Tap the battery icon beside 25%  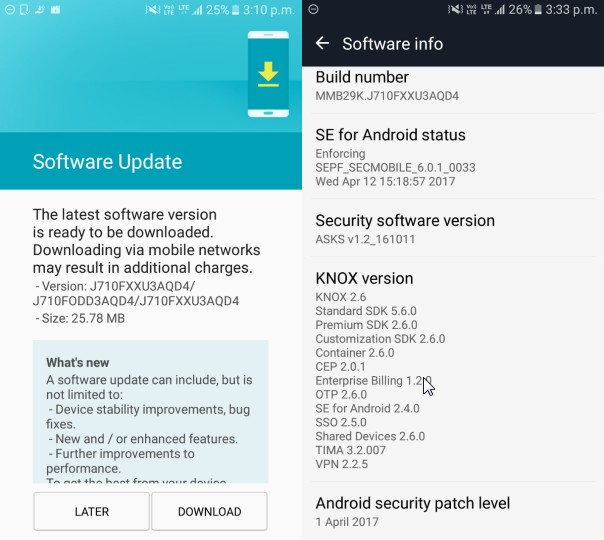(235, 10)
